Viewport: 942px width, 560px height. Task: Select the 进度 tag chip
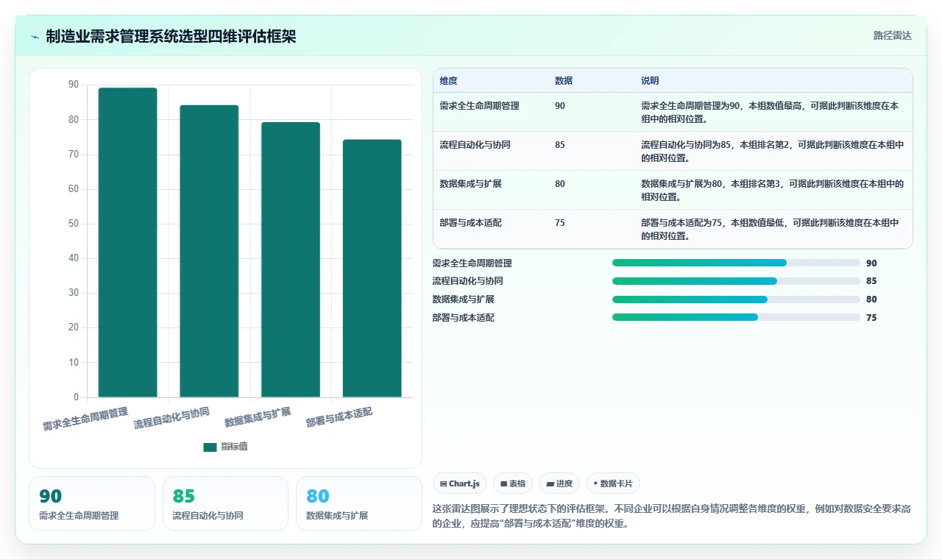point(559,483)
